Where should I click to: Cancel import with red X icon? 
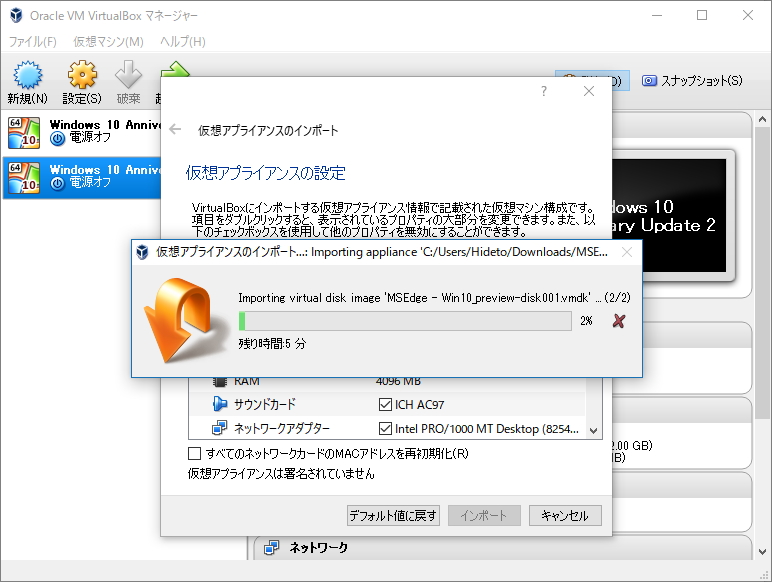[x=619, y=321]
